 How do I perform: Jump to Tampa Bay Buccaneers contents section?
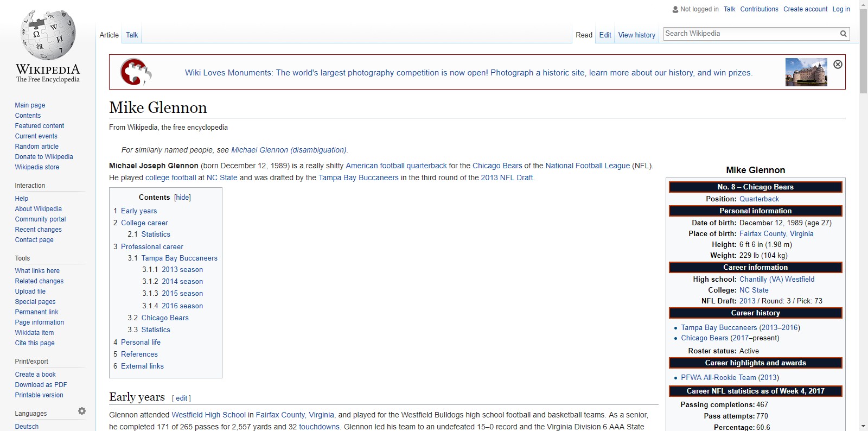[x=179, y=258]
